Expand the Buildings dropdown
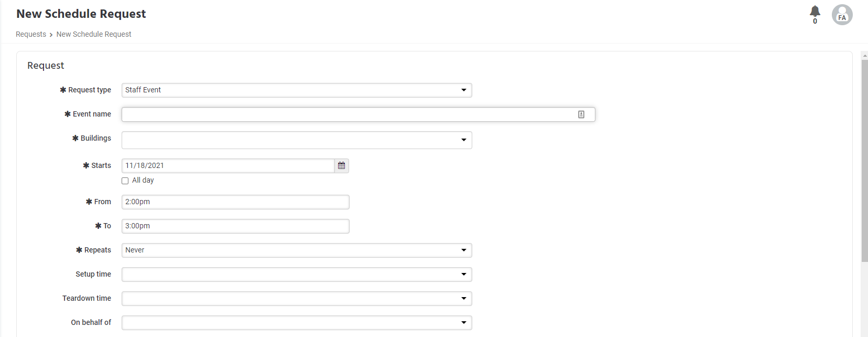Screen dimensions: 868x337 [x=297, y=140]
